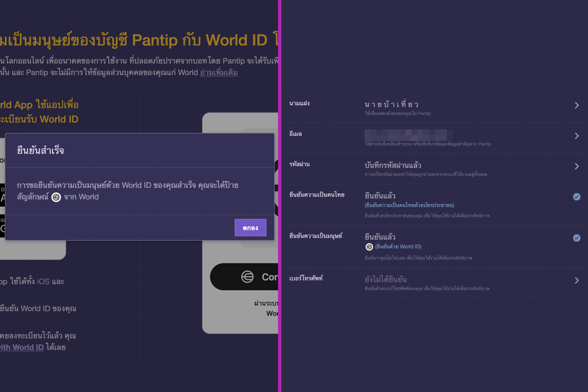The image size is (588, 392).
Task: Expand the เบอร์โทรศัพท์ row chevron
Action: (577, 280)
